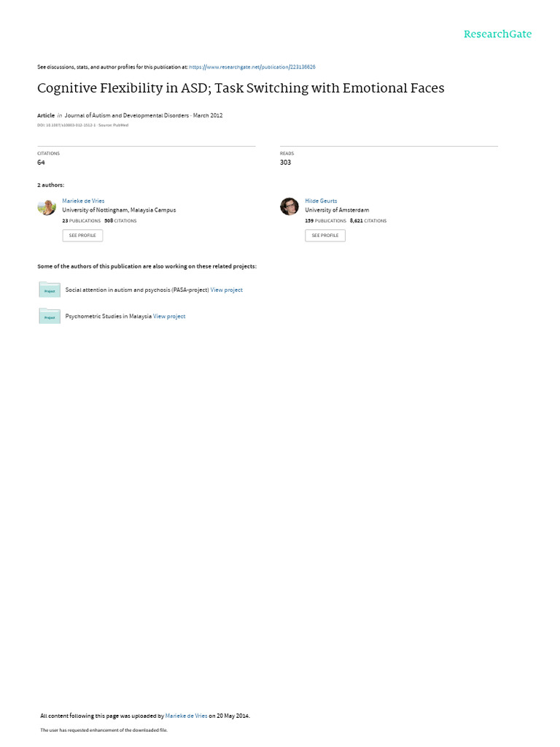Click SEE PROFILE under Marieke de Vries
Image resolution: width=560 pixels, height=747 pixels.
(x=82, y=236)
